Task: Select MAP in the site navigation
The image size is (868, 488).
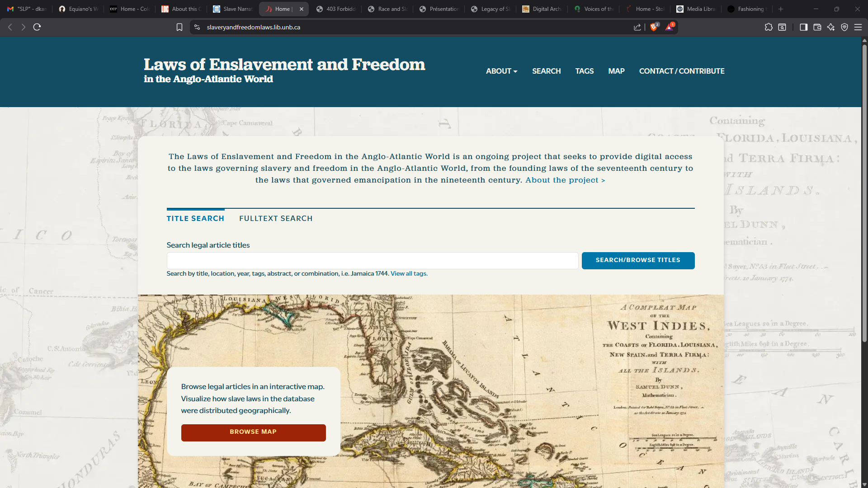Action: click(616, 71)
